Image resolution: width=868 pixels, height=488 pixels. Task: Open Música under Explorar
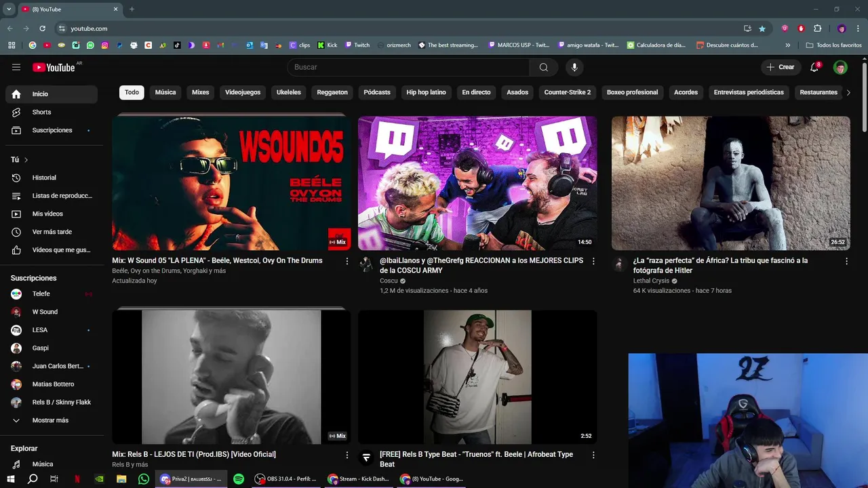pyautogui.click(x=52, y=464)
